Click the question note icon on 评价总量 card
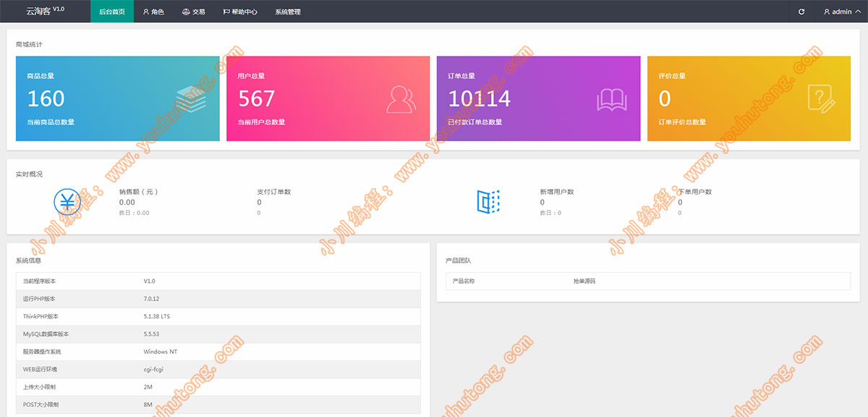The image size is (868, 417). [822, 99]
